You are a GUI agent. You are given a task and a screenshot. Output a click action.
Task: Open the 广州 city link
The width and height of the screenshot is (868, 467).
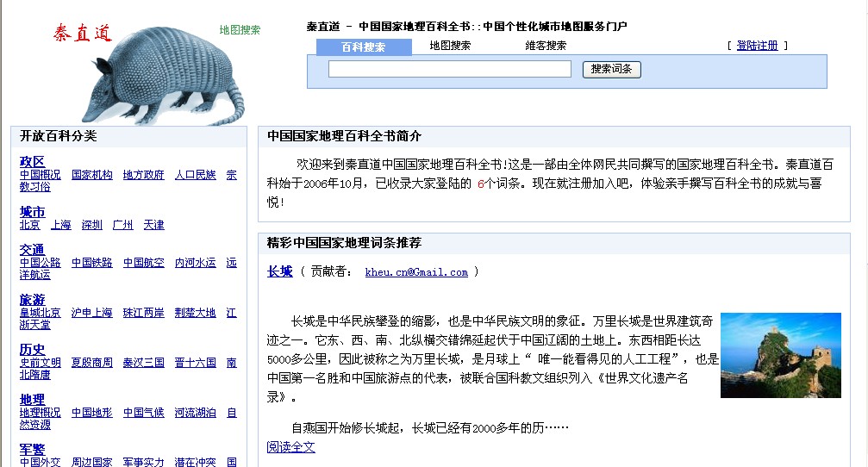[x=123, y=225]
